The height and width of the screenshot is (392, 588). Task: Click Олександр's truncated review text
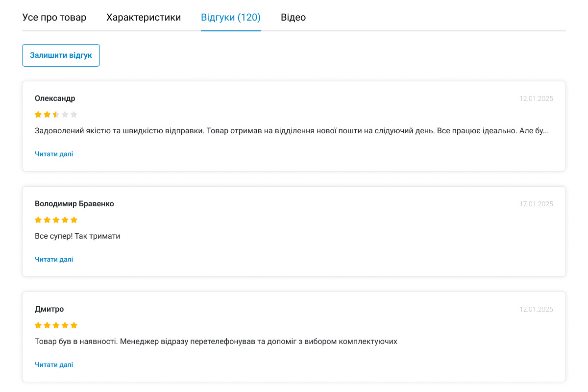[x=292, y=131]
